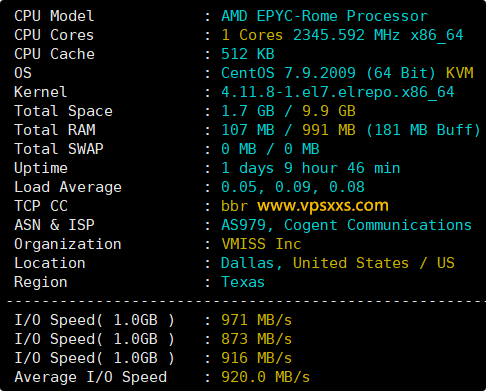
Task: Click the AS979 Cogent Communications text
Action: [346, 225]
